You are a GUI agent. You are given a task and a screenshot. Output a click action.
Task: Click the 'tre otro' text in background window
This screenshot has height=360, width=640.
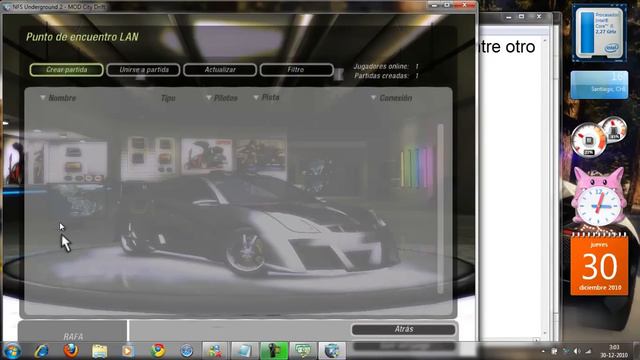point(507,47)
